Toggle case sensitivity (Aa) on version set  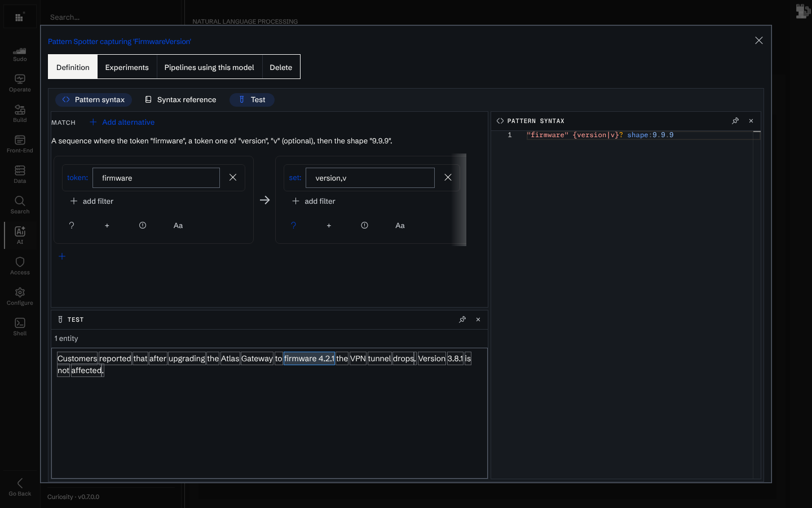pyautogui.click(x=400, y=225)
